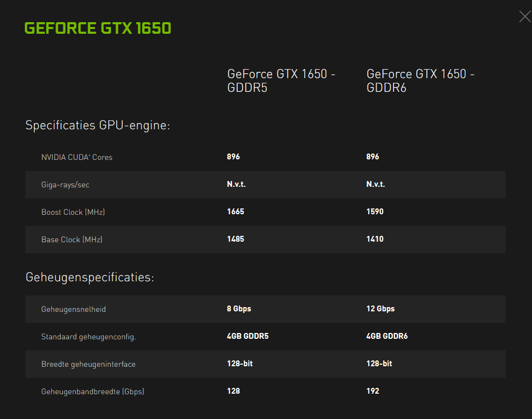Select the GeForce GTX 1650 - GDDR6 column header
Viewport: 532px width, 419px height.
tap(420, 81)
